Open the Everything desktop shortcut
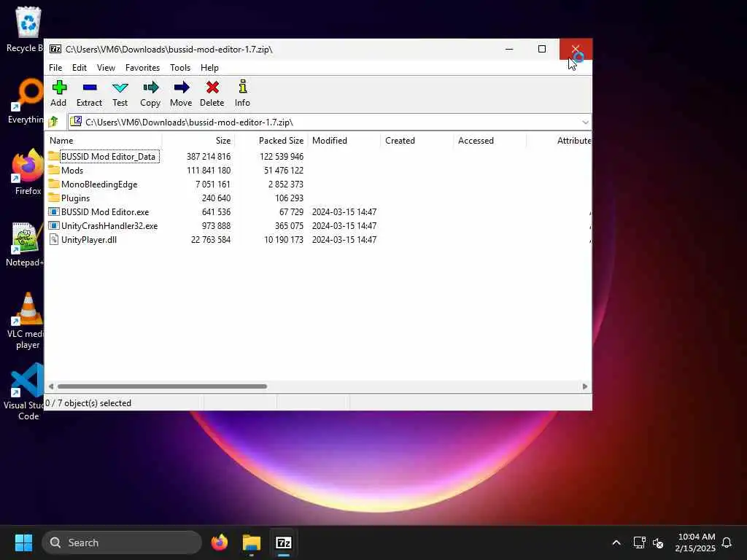This screenshot has height=560, width=747. [28, 94]
